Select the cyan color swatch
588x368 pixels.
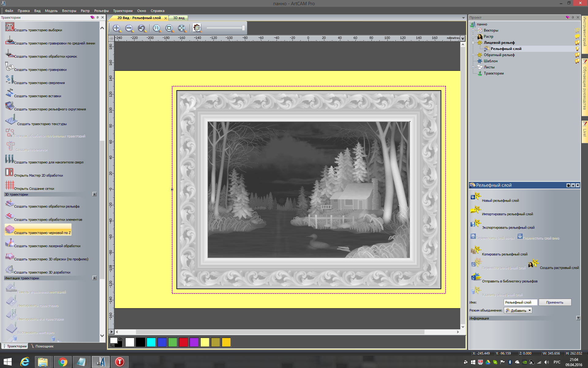(x=151, y=342)
